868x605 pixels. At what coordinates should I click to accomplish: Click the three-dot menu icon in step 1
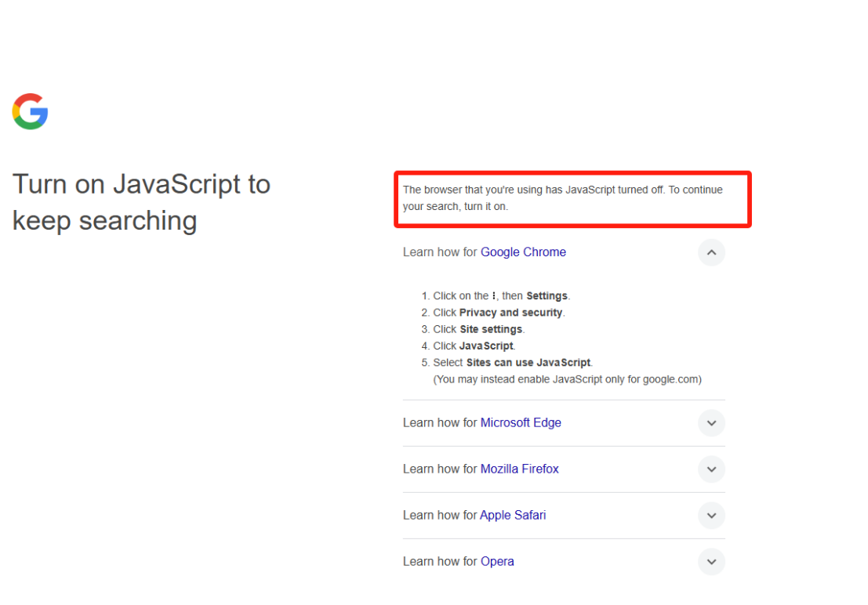494,296
